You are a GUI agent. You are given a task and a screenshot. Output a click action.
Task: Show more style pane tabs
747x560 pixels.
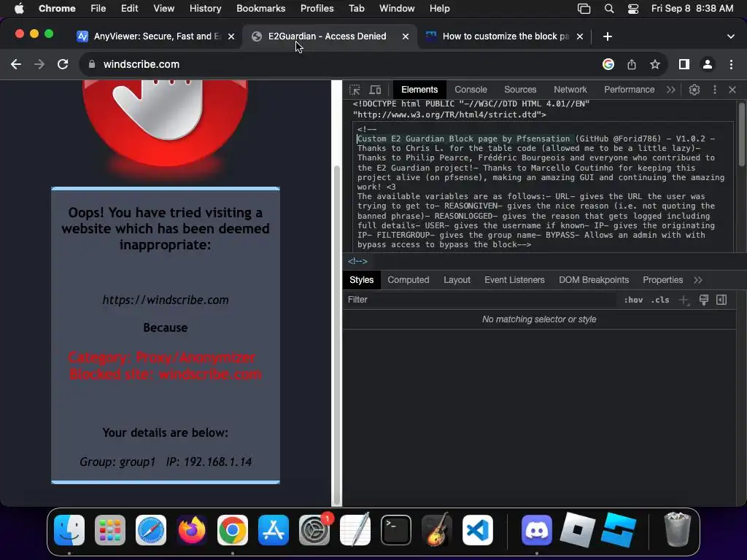click(x=698, y=280)
